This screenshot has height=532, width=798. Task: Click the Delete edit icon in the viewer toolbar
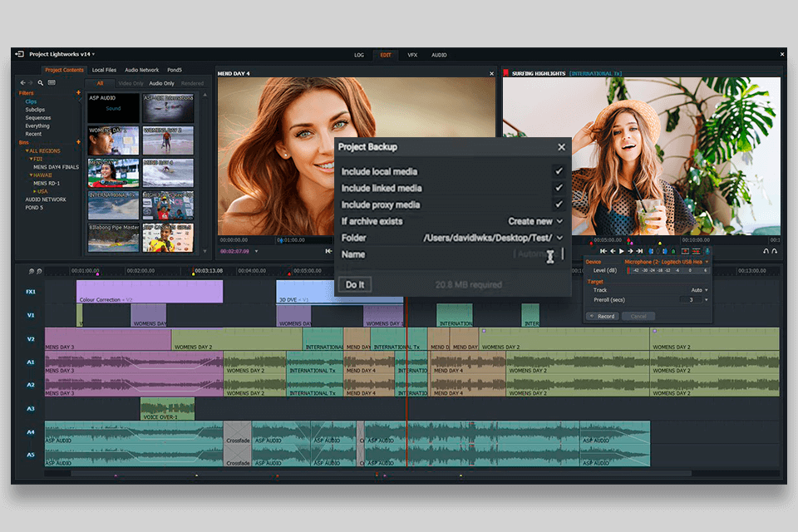pos(696,251)
